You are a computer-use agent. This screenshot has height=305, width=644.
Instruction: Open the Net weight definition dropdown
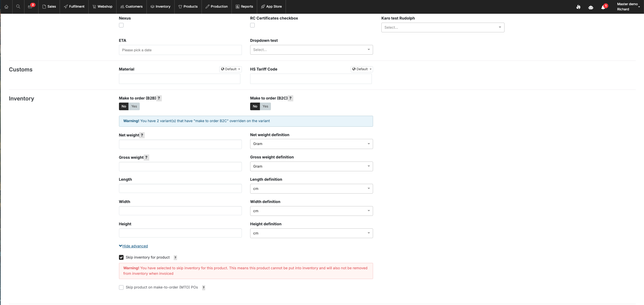click(312, 144)
